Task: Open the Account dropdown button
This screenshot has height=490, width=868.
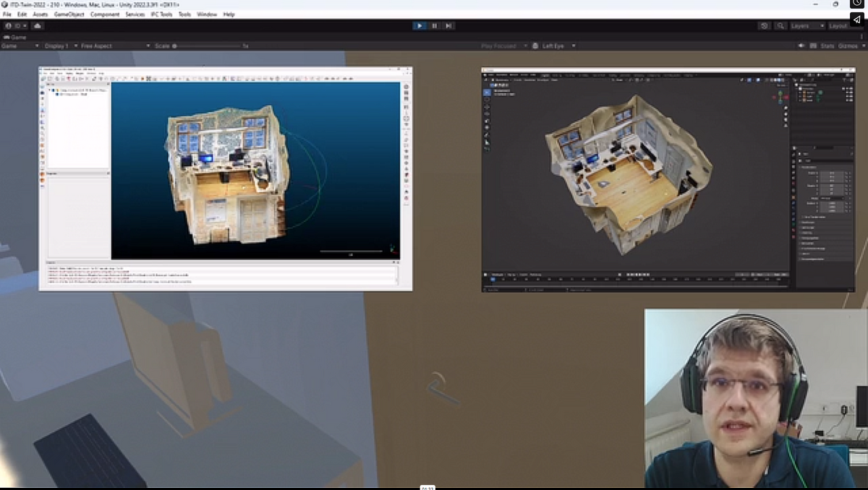Action: point(16,25)
